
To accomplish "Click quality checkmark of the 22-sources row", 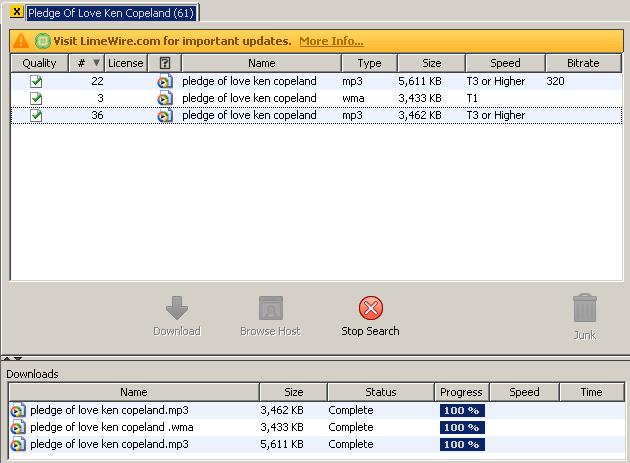I will click(x=36, y=81).
